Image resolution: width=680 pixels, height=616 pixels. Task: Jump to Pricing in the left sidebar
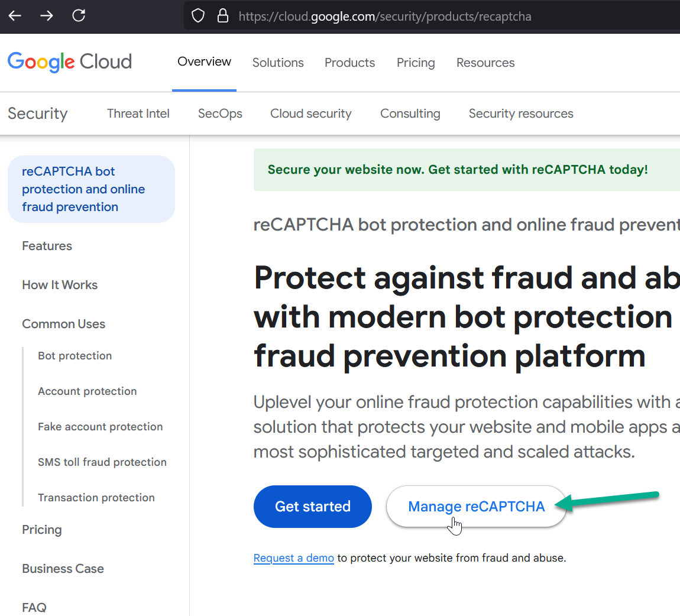tap(42, 530)
